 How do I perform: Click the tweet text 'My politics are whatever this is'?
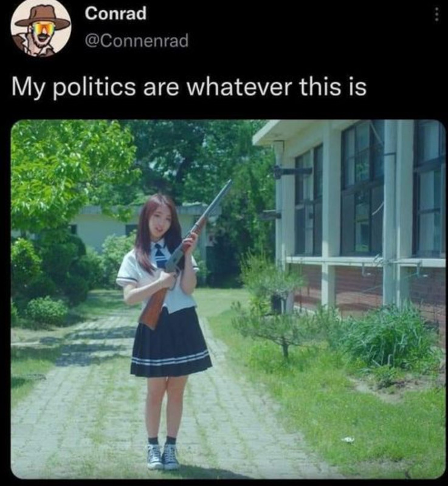(189, 87)
